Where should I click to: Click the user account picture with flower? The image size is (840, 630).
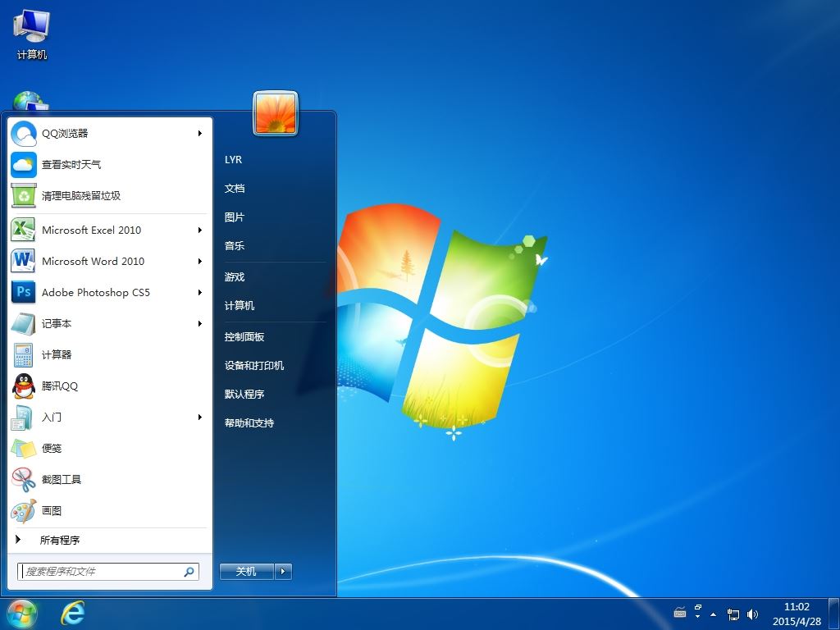(276, 113)
